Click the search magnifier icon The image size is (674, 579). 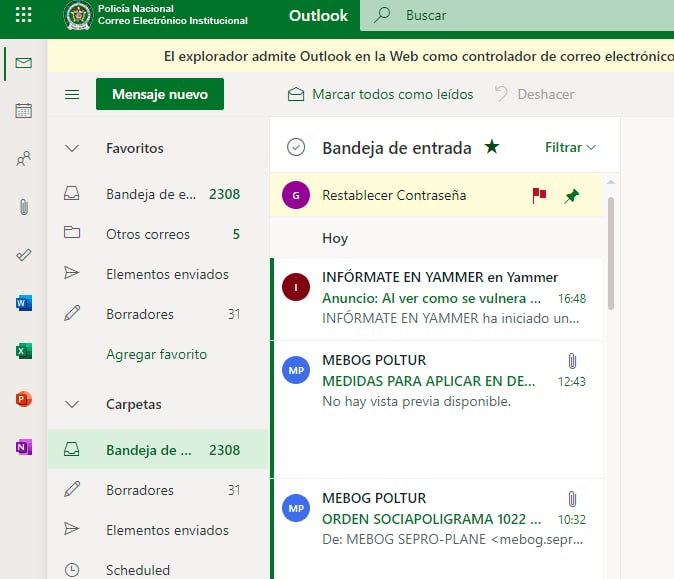click(x=382, y=15)
